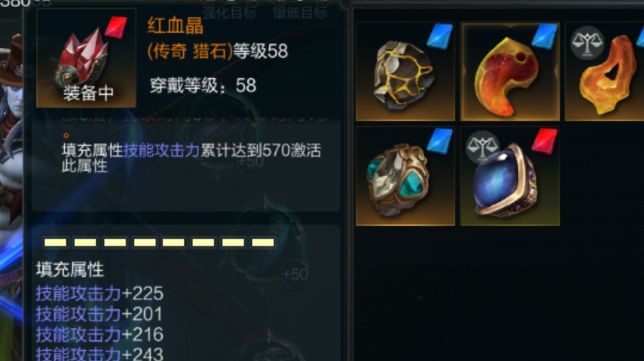Screen dimensions: 644x361
Task: Click blue gem marker on cracked stone
Action: click(x=440, y=36)
